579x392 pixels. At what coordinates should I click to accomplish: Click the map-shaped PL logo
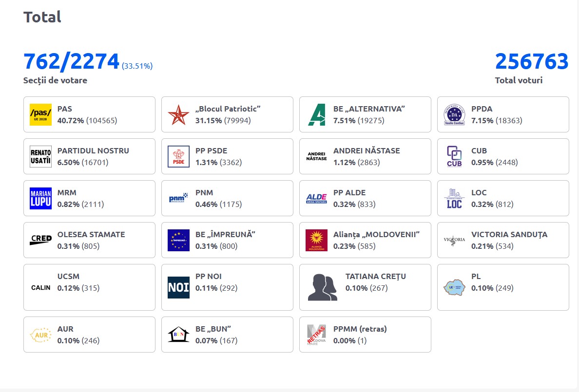coord(454,287)
